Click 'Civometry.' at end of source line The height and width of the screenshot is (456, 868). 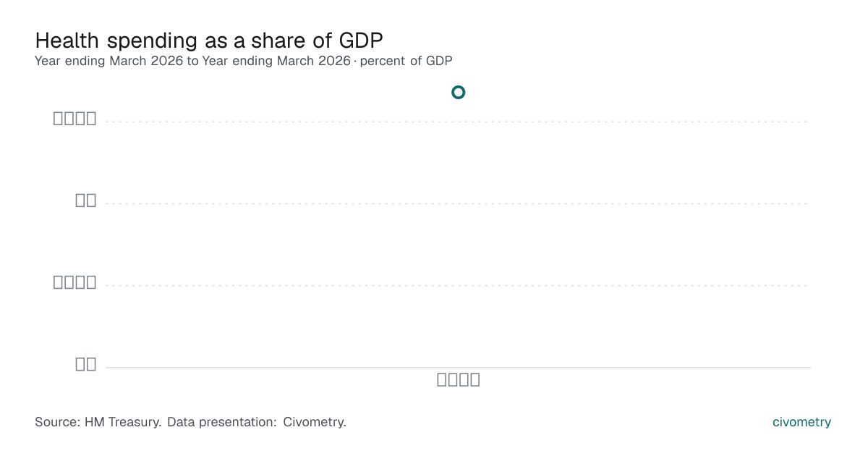[315, 422]
